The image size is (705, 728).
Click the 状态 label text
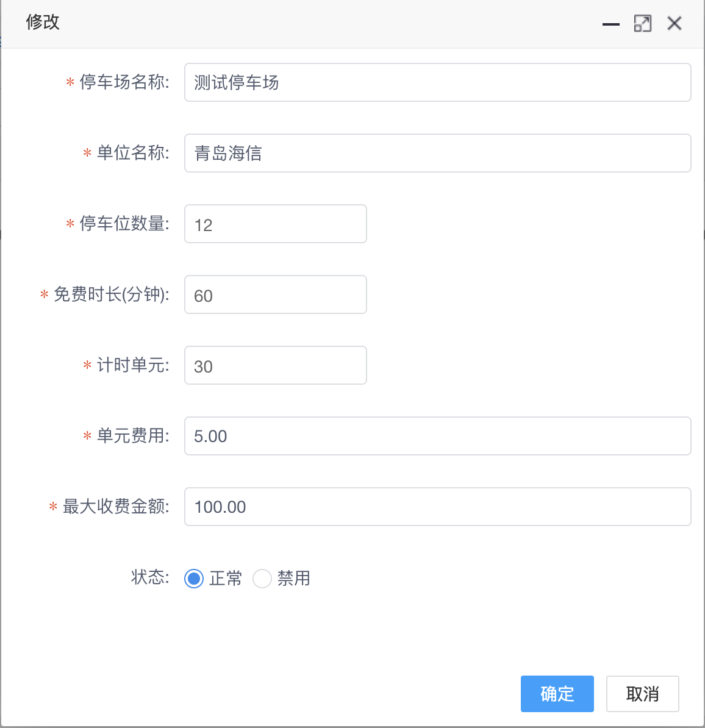tap(150, 577)
